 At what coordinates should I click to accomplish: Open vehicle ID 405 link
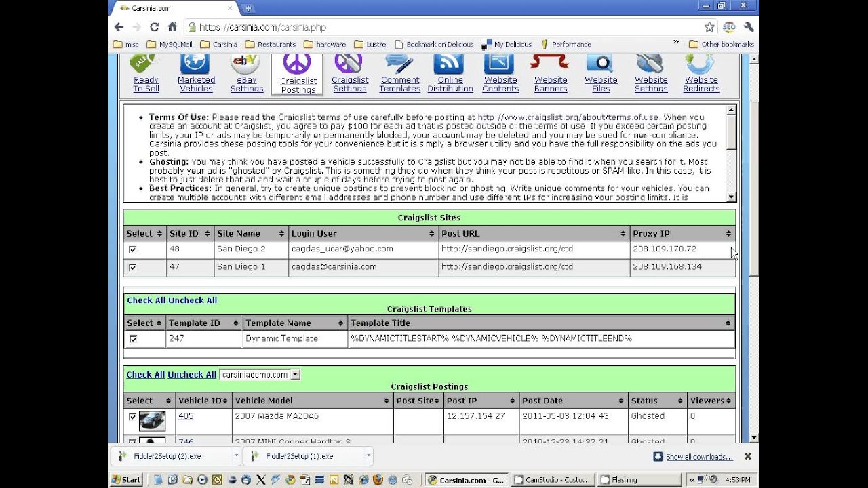[x=186, y=416]
